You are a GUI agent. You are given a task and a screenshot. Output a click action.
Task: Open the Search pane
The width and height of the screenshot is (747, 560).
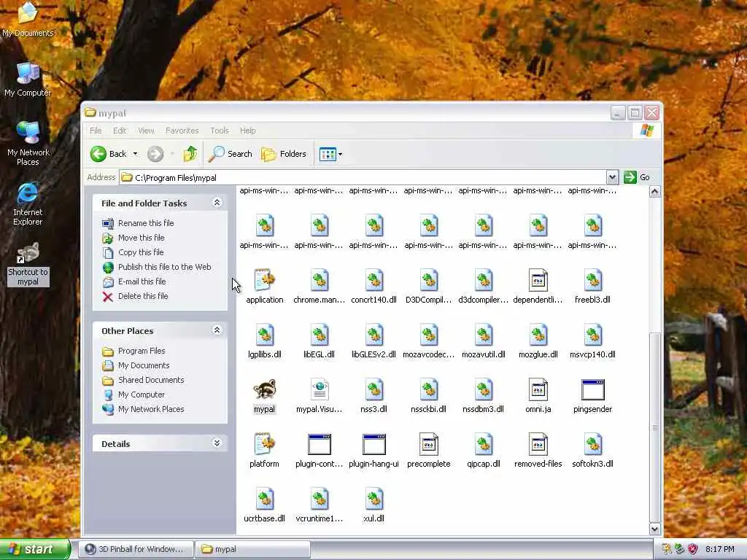coord(230,154)
